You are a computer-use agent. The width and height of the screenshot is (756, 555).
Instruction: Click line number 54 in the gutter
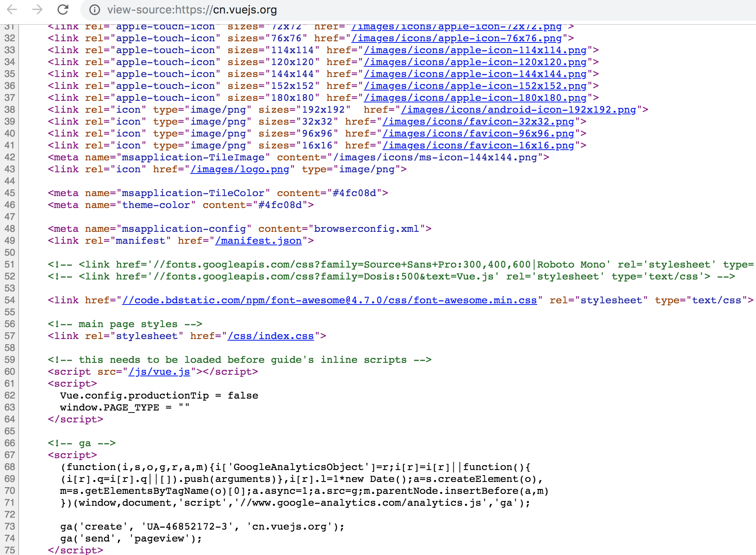(x=10, y=301)
